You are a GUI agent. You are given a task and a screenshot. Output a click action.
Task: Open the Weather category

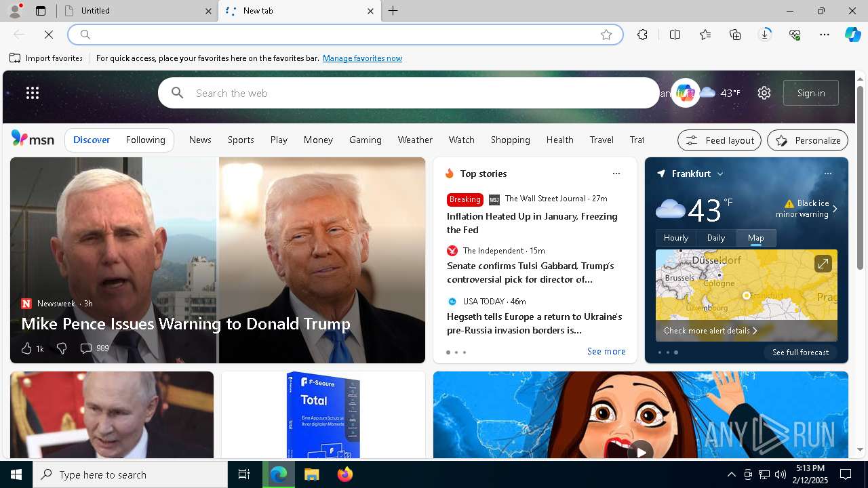tap(415, 140)
